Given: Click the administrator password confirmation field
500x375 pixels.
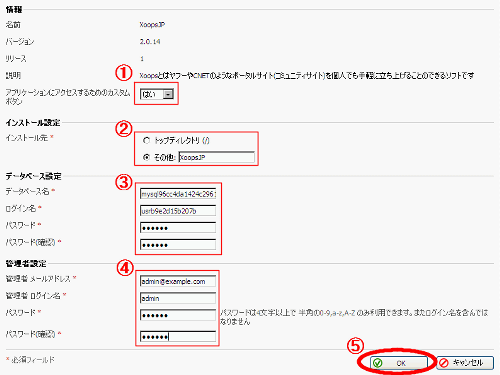Looking at the screenshot, I should pyautogui.click(x=178, y=337).
